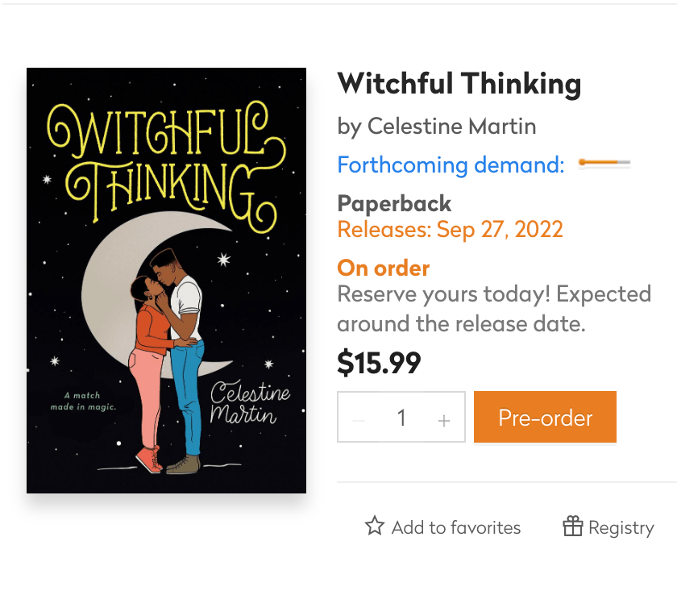
Task: Click the Forthcoming demand link
Action: (451, 165)
